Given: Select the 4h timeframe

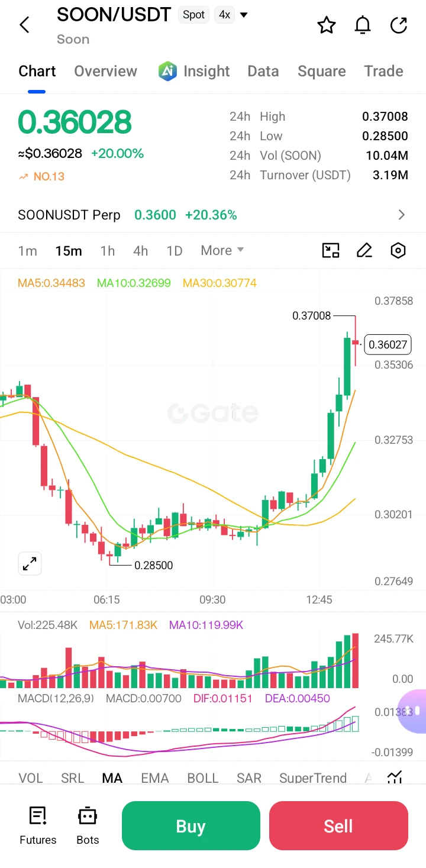Looking at the screenshot, I should (x=141, y=250).
